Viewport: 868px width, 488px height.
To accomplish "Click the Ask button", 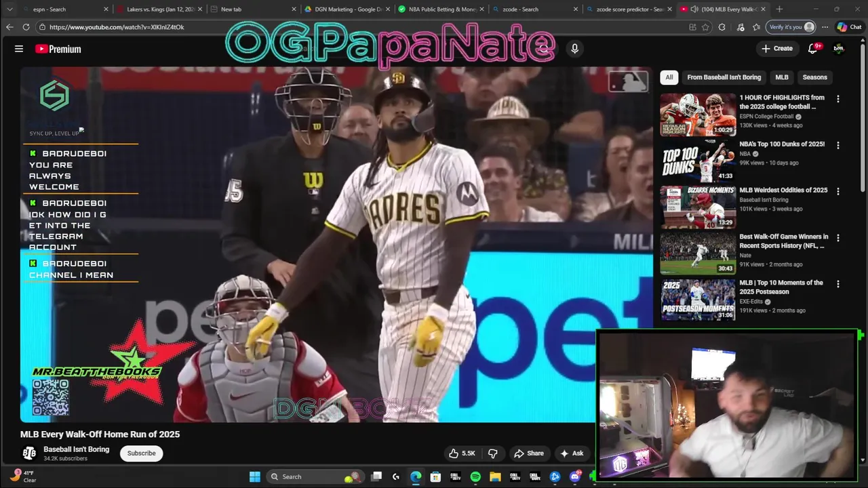I will point(572,453).
